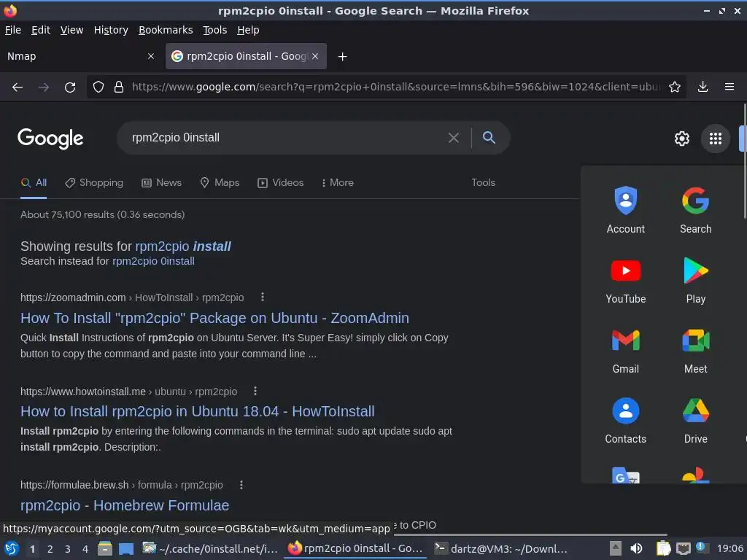
Task: Close the Google apps grid
Action: coord(715,139)
